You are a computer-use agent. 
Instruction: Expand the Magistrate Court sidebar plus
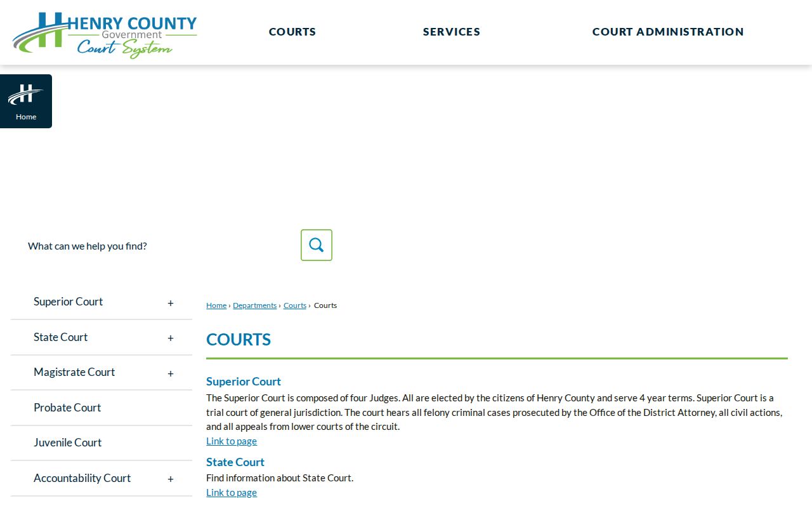[x=171, y=373]
